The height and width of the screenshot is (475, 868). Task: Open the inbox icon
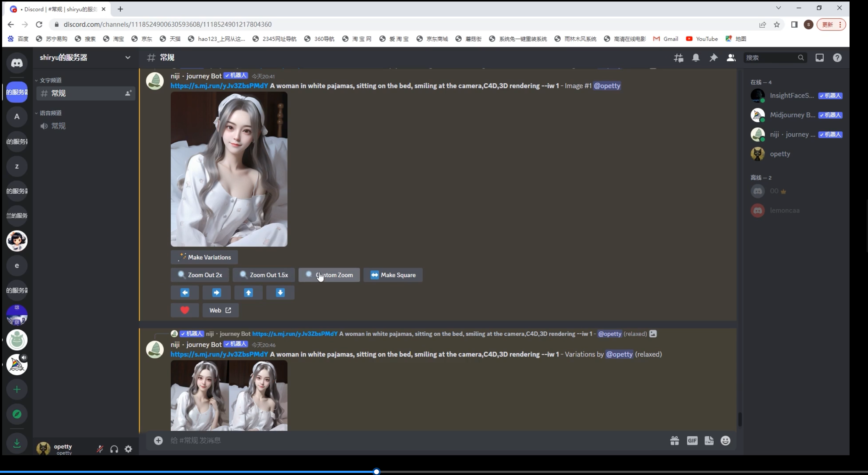[819, 57]
